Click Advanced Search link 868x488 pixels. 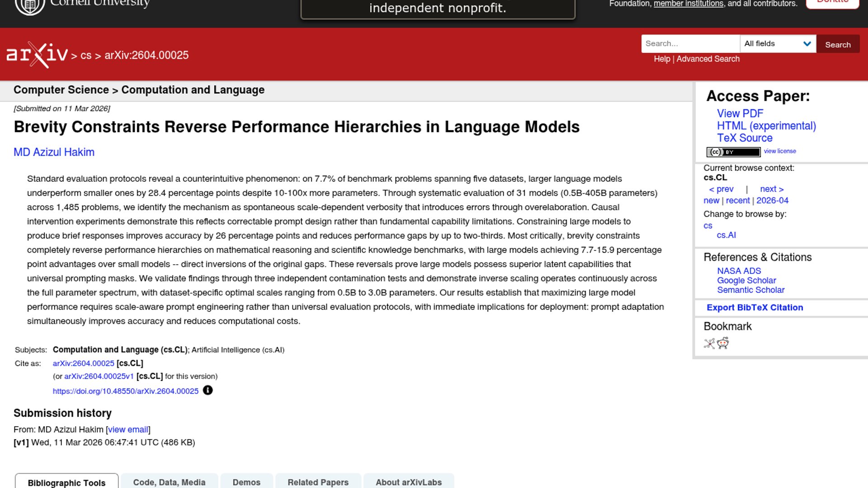(x=708, y=59)
